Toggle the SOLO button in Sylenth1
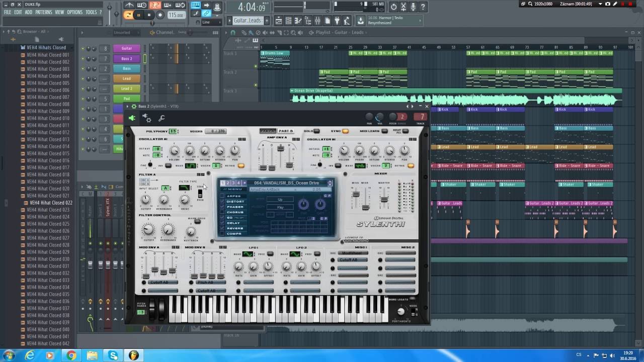Screen dimensions: 644x362 (x=316, y=131)
